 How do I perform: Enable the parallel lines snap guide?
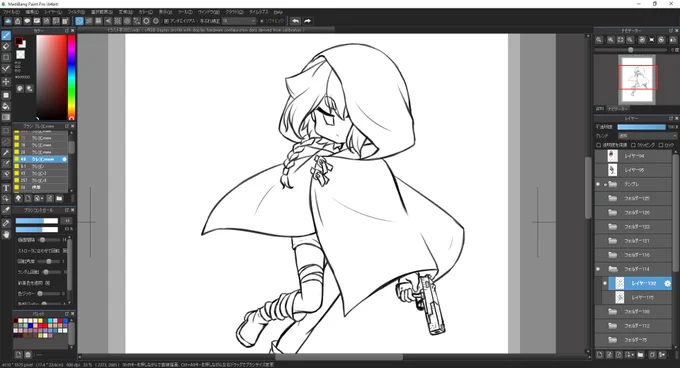click(x=89, y=21)
